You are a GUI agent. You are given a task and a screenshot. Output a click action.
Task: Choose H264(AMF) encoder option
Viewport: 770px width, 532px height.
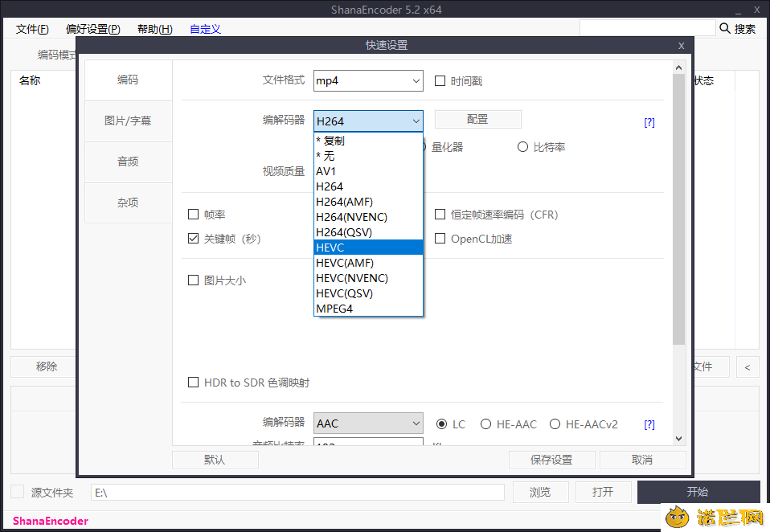coord(368,201)
